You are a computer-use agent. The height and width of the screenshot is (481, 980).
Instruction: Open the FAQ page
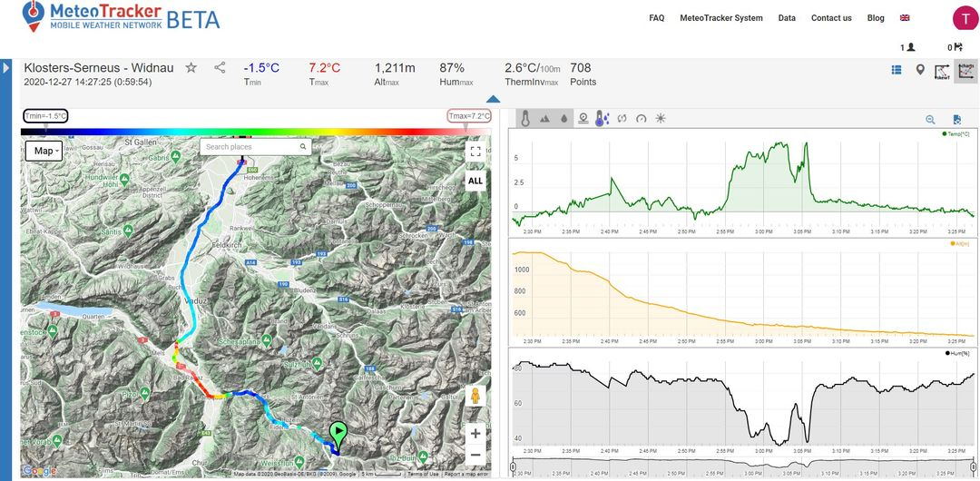pos(656,18)
